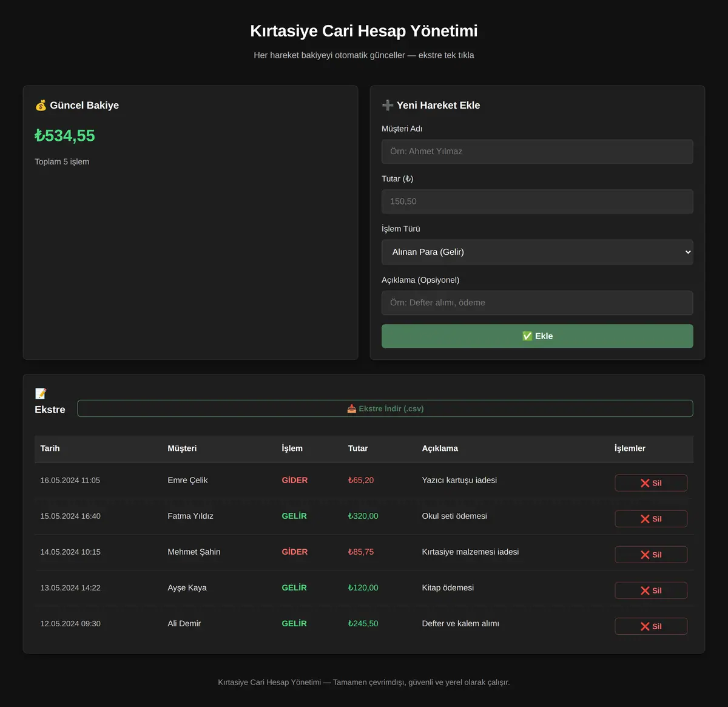Delete the Fatma Yıldız transaction

tap(651, 519)
